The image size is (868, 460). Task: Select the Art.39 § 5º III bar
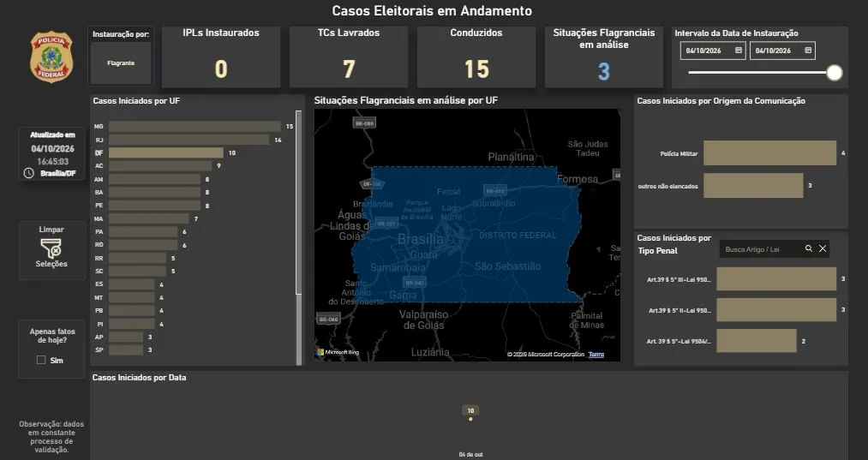click(x=776, y=279)
